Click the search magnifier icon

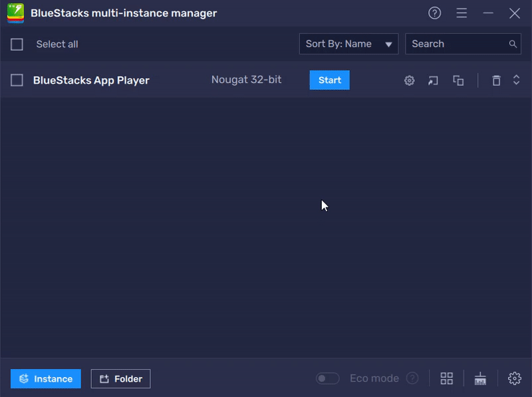click(x=513, y=44)
